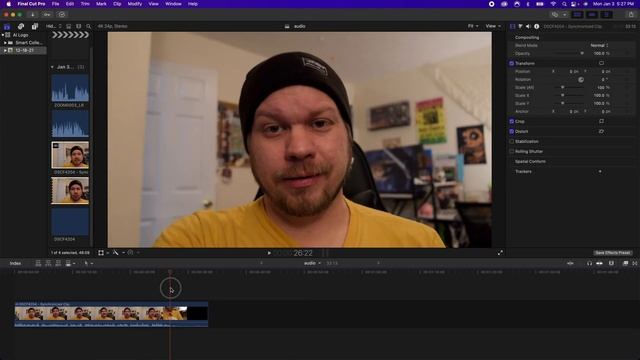640x360 pixels.
Task: Open the timeline Index button
Action: point(15,264)
